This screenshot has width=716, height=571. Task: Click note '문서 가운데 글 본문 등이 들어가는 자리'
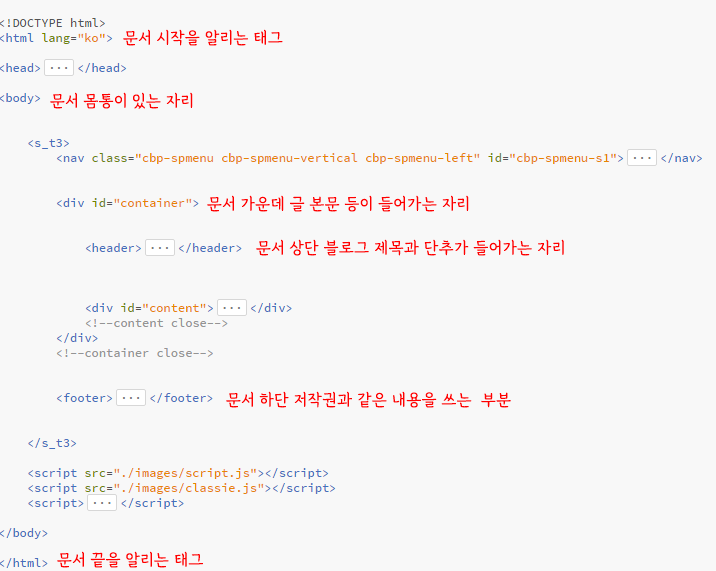[338, 204]
